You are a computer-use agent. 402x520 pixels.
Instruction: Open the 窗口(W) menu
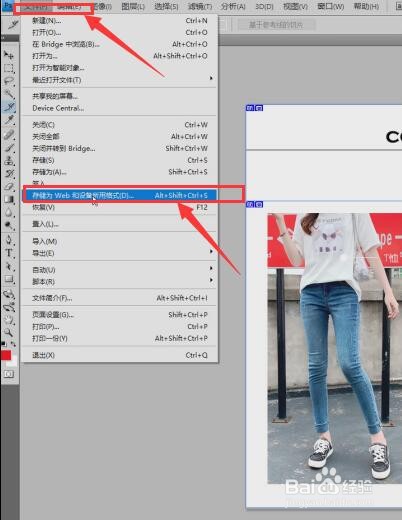pos(330,6)
